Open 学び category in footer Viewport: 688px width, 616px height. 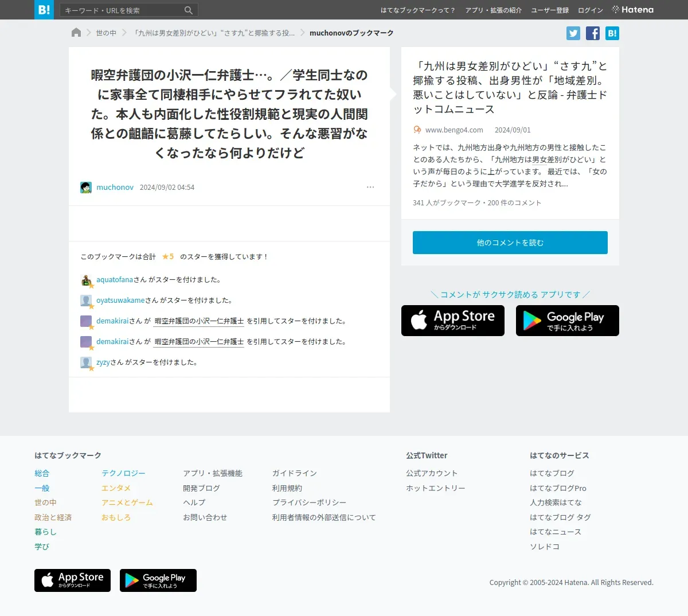coord(42,547)
